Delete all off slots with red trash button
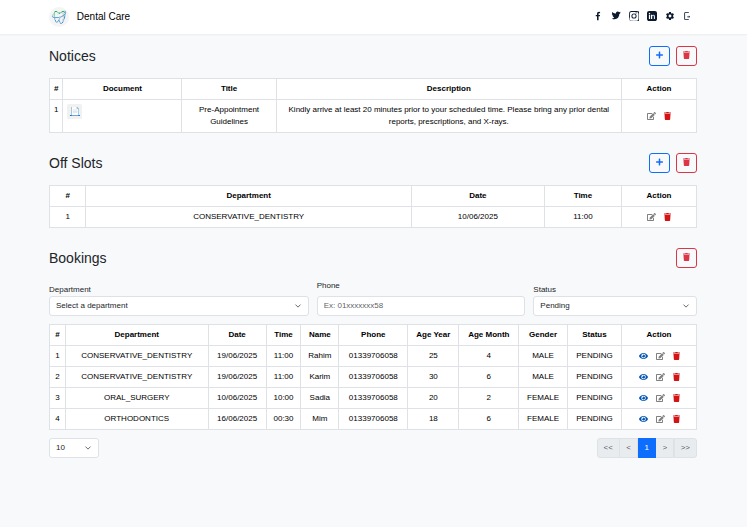 [686, 163]
